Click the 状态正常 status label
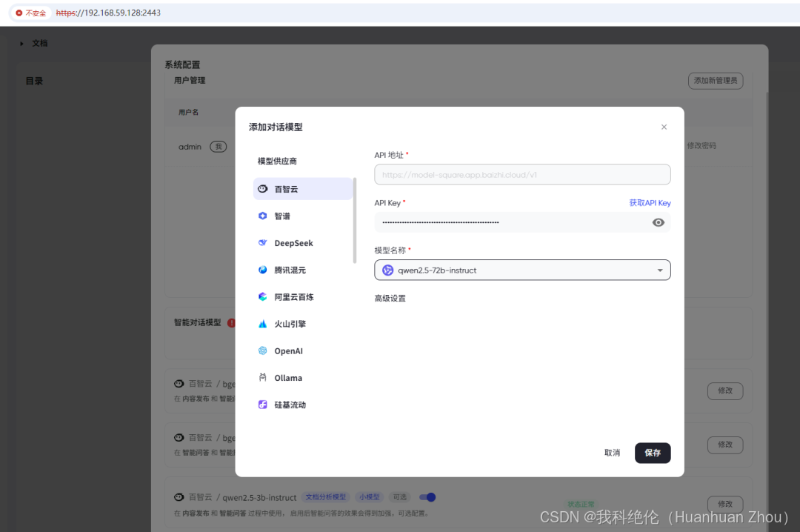This screenshot has height=532, width=800. (x=581, y=505)
